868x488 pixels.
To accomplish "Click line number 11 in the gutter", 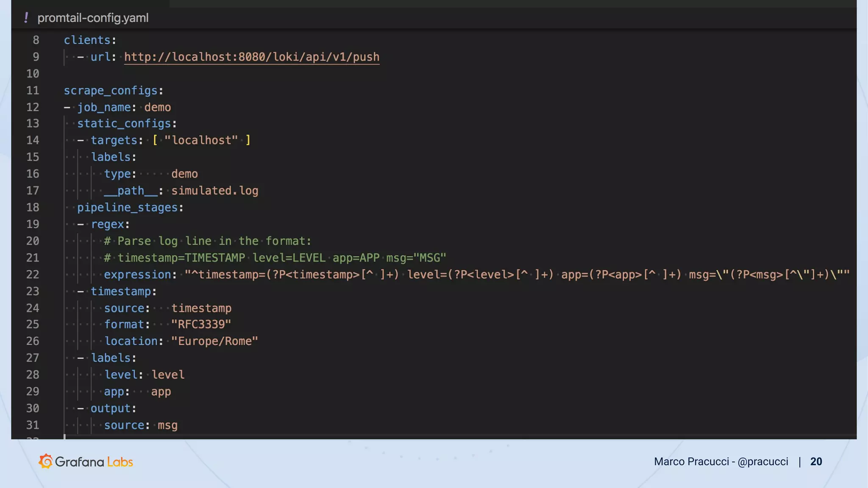I will [x=33, y=90].
